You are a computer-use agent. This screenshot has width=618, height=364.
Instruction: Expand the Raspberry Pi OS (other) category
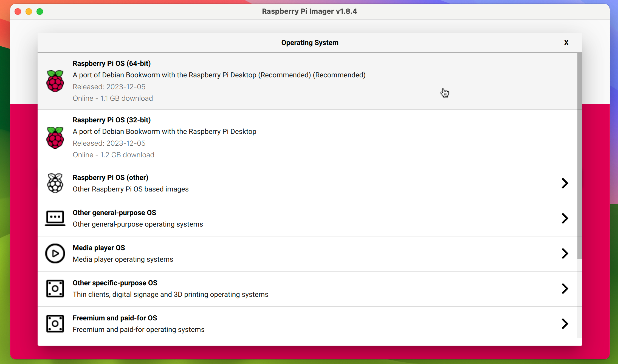coord(564,183)
